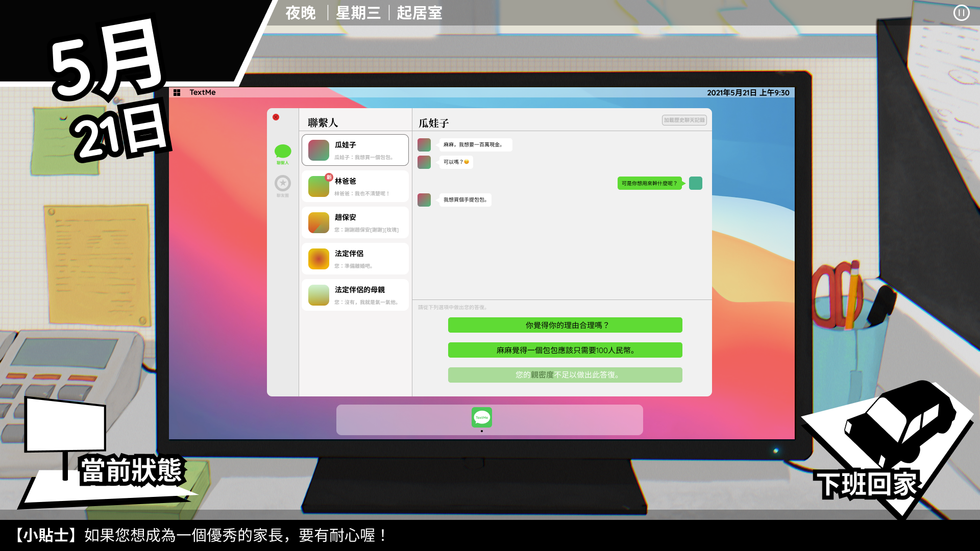
Task: Click the grid menu icon beside TextMe
Action: (x=177, y=92)
